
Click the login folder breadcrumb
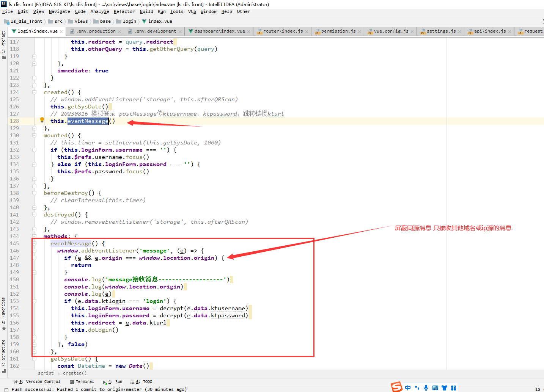[126, 21]
